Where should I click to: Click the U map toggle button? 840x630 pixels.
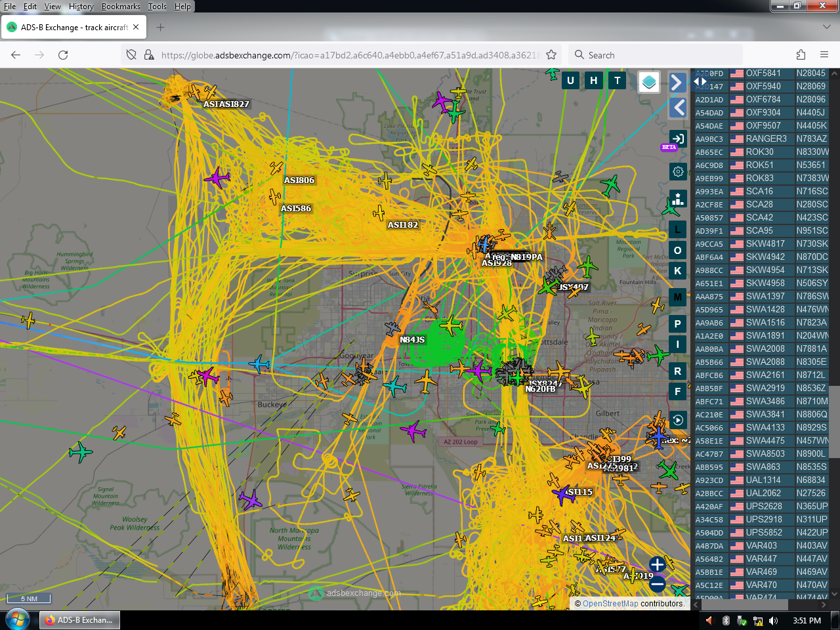(x=570, y=81)
